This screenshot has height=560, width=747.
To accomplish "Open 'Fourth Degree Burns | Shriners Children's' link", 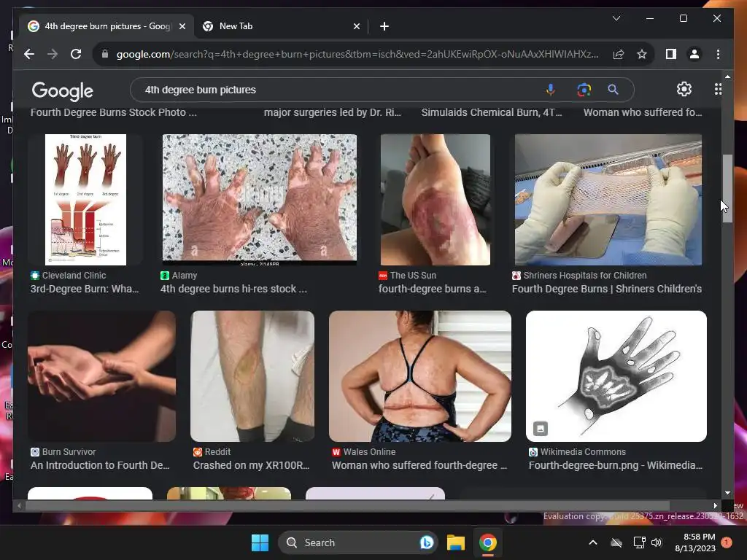I will [606, 289].
